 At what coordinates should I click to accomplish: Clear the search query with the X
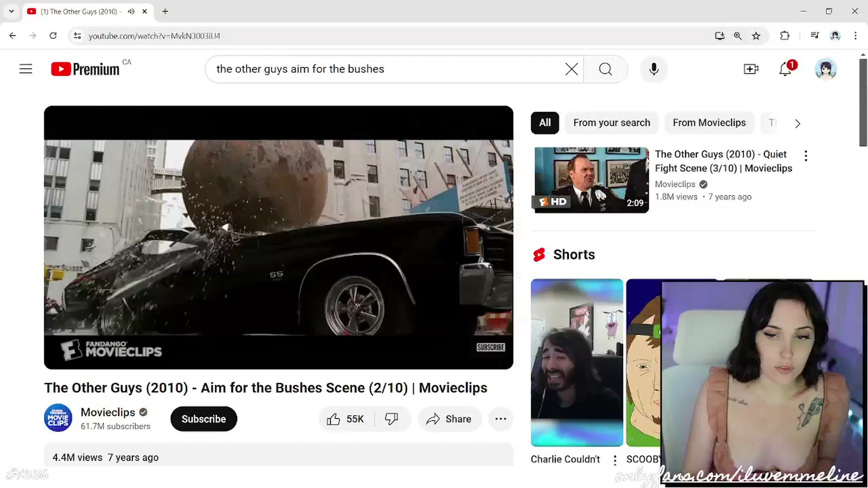(x=571, y=69)
